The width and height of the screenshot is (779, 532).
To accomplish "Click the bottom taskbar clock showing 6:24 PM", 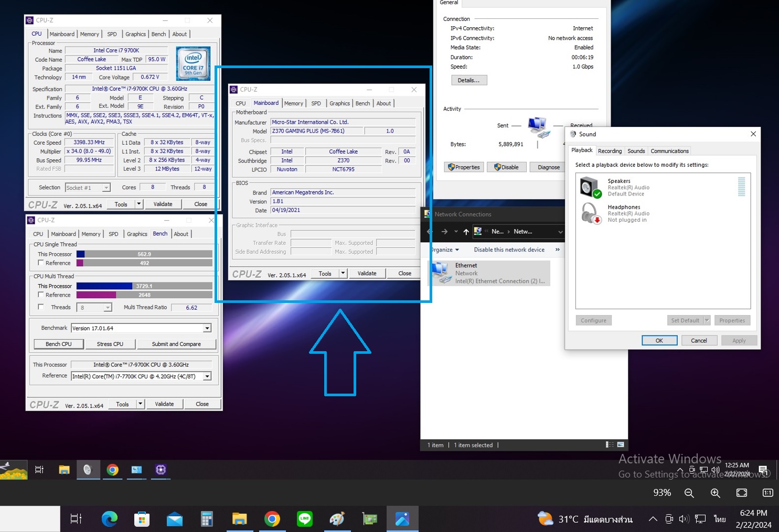I will pos(754,519).
